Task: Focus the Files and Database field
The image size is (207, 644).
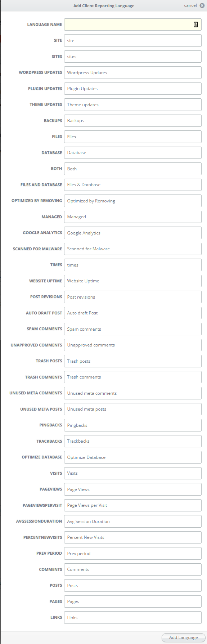Action: [133, 185]
